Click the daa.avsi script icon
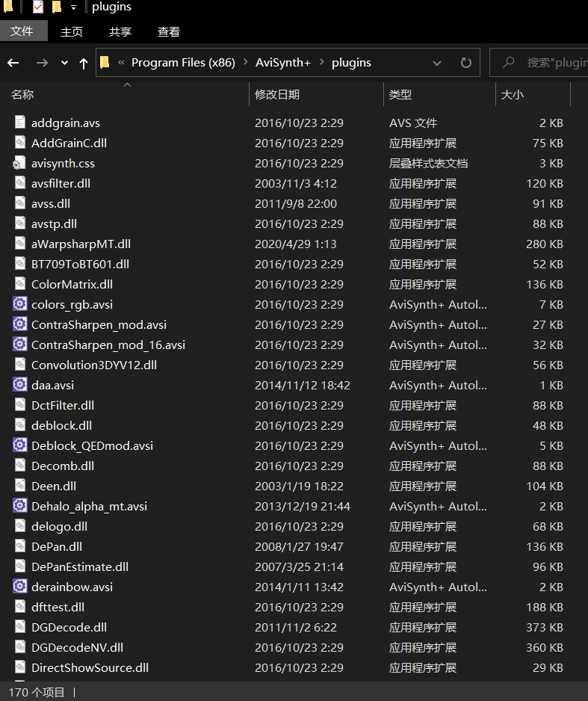 (x=19, y=384)
